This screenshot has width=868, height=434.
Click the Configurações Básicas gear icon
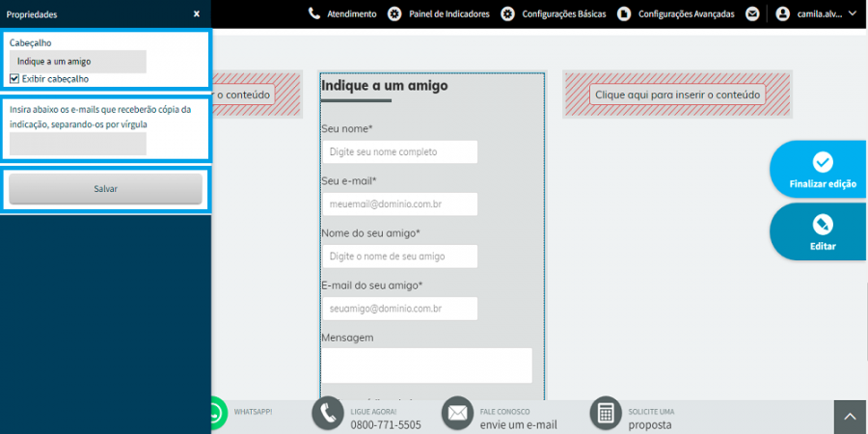point(507,14)
